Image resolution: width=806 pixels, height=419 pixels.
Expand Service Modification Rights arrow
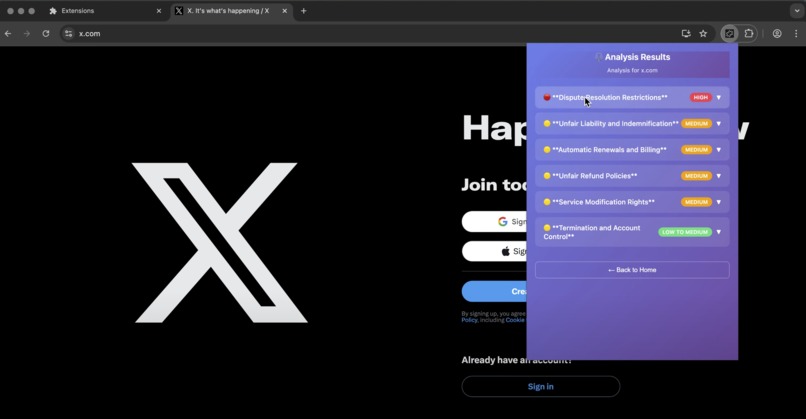[x=719, y=202]
